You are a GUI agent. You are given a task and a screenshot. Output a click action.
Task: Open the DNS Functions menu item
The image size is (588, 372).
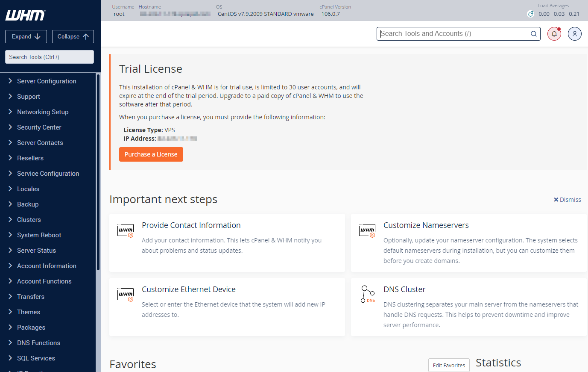click(38, 343)
